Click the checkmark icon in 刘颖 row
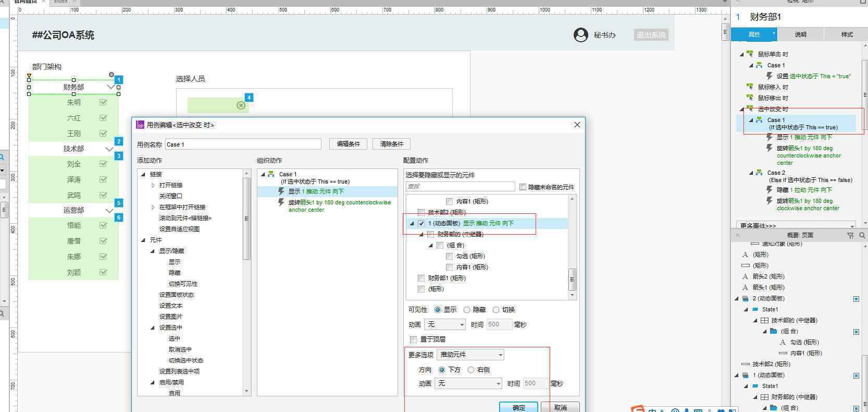The image size is (868, 412). pyautogui.click(x=103, y=272)
